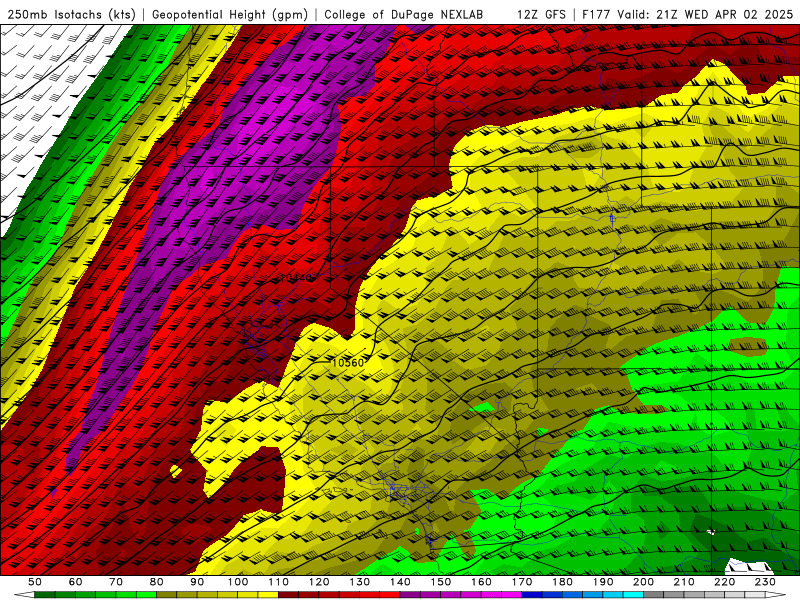Click the '80' knots legend label

pyautogui.click(x=157, y=582)
